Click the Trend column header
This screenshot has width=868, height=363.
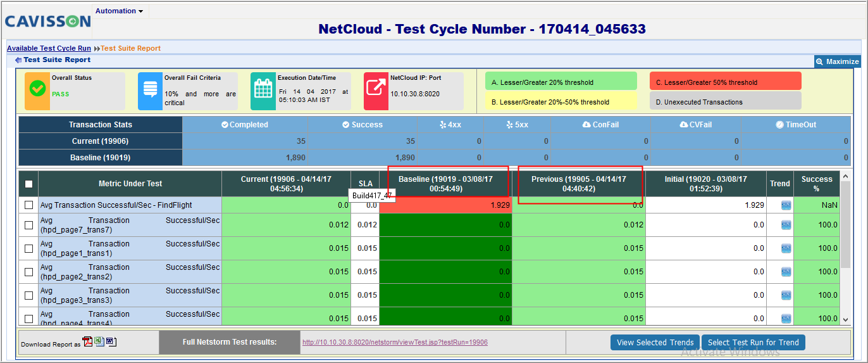pyautogui.click(x=780, y=184)
